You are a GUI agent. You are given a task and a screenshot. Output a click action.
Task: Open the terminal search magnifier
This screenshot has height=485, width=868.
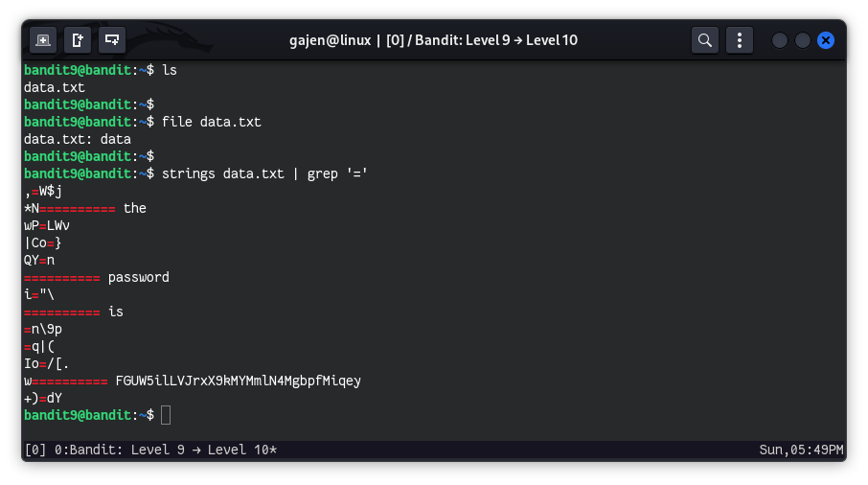tap(705, 40)
